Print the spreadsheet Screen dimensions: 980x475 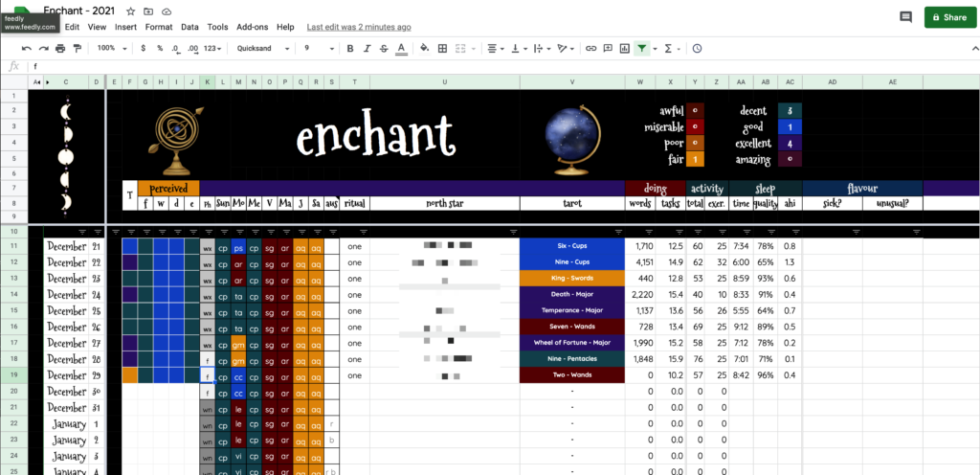point(60,48)
